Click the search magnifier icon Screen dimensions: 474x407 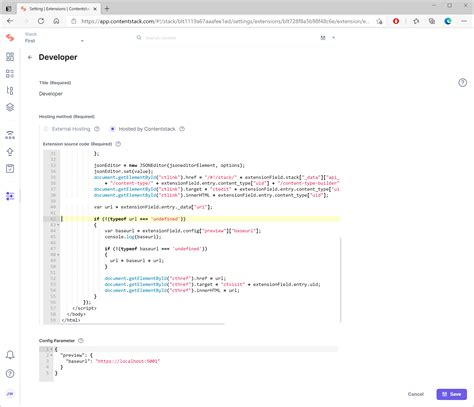[139, 38]
